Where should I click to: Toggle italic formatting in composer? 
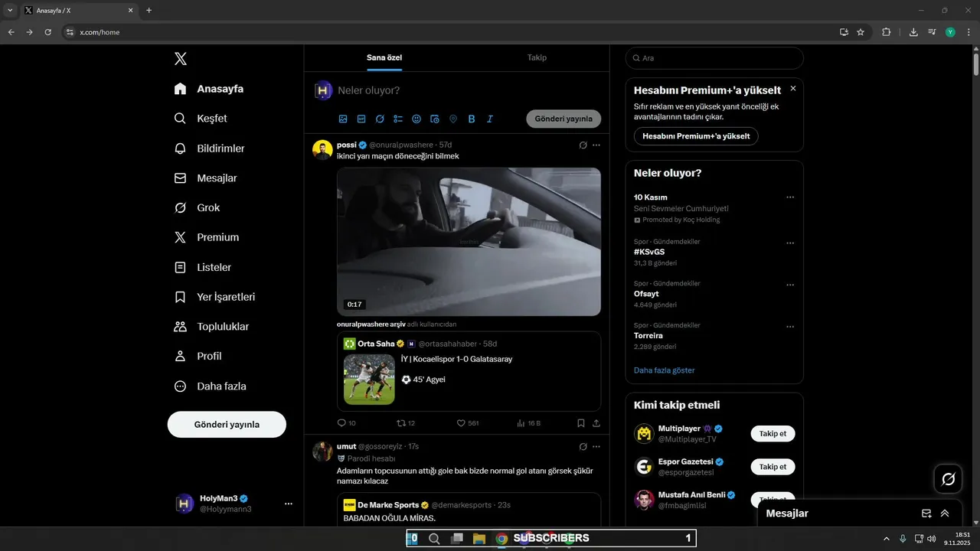pyautogui.click(x=490, y=119)
